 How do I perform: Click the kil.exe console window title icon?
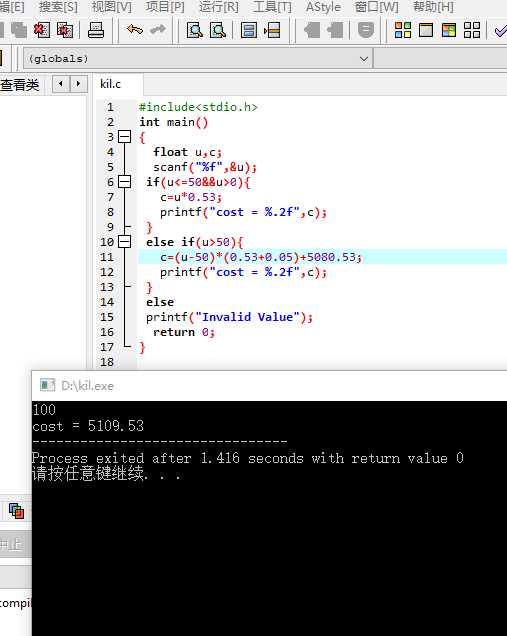[x=47, y=385]
